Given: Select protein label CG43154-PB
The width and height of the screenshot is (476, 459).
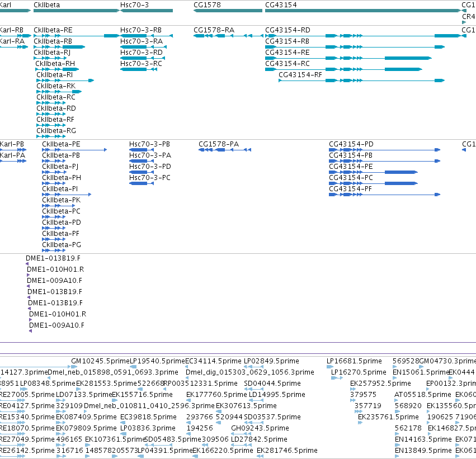Looking at the screenshot, I should click(351, 155).
